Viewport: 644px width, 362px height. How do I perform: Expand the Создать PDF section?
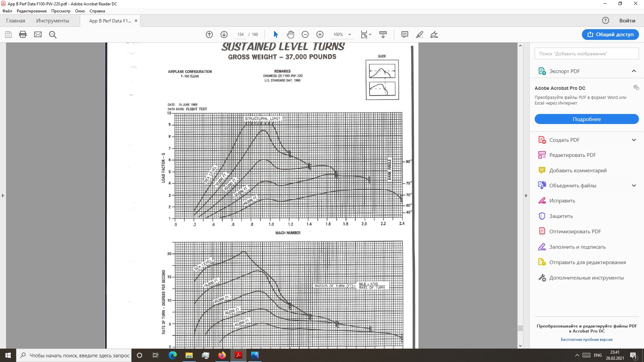click(x=634, y=140)
